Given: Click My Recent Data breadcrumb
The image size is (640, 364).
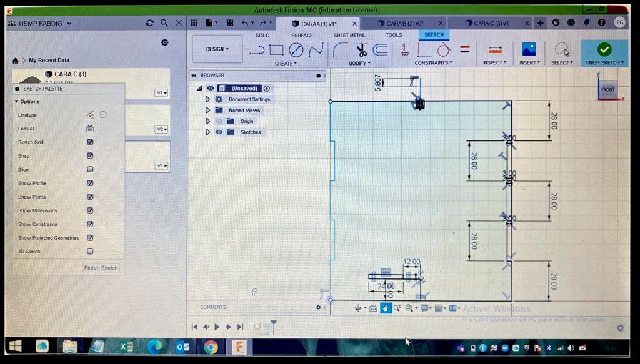Looking at the screenshot, I should tap(49, 61).
